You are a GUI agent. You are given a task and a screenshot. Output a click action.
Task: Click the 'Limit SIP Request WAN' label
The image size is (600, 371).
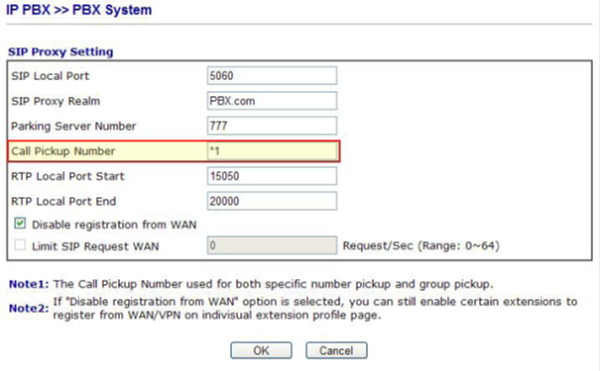tap(95, 246)
